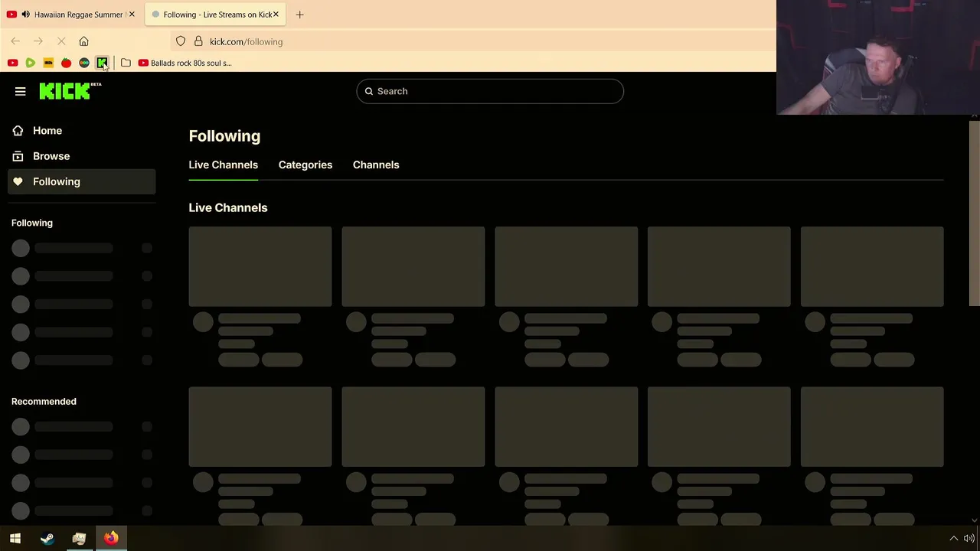Click the kick.com/following address bar

click(475, 41)
